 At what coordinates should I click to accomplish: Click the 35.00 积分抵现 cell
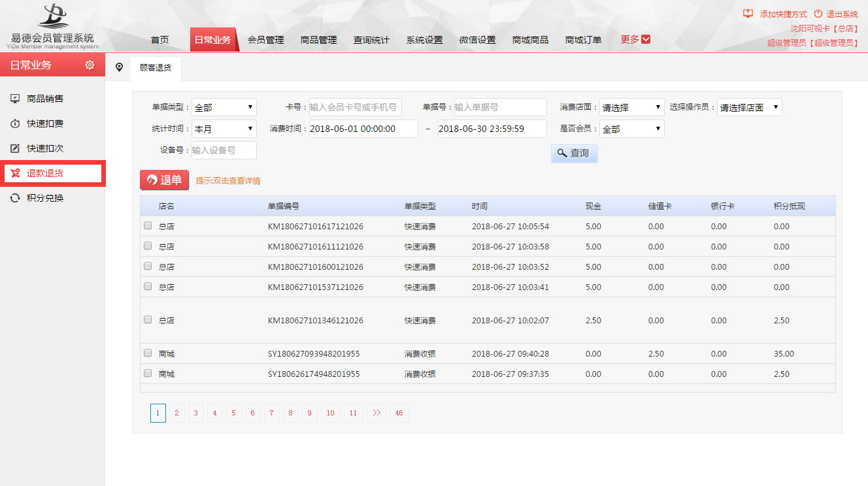784,353
